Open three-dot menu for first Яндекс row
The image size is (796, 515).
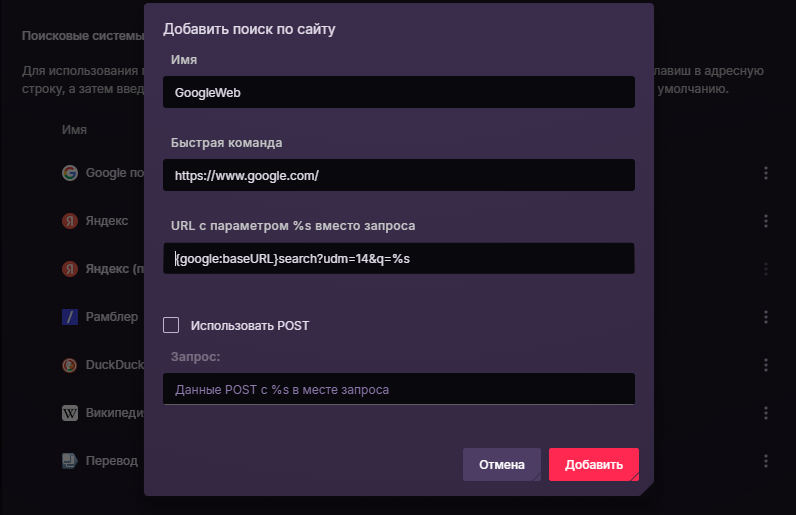766,221
